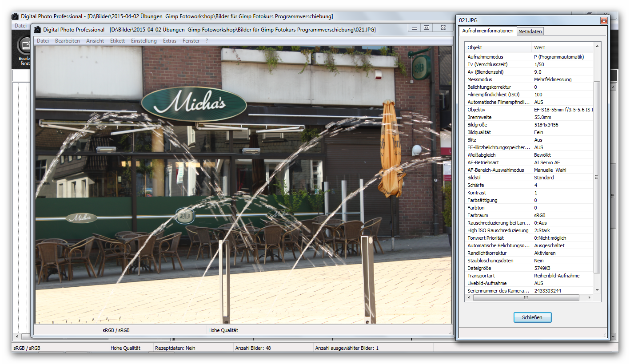Click the Filmempfindlichkeit (ISO) row label
Screen dimensions: 630x364
coord(493,95)
